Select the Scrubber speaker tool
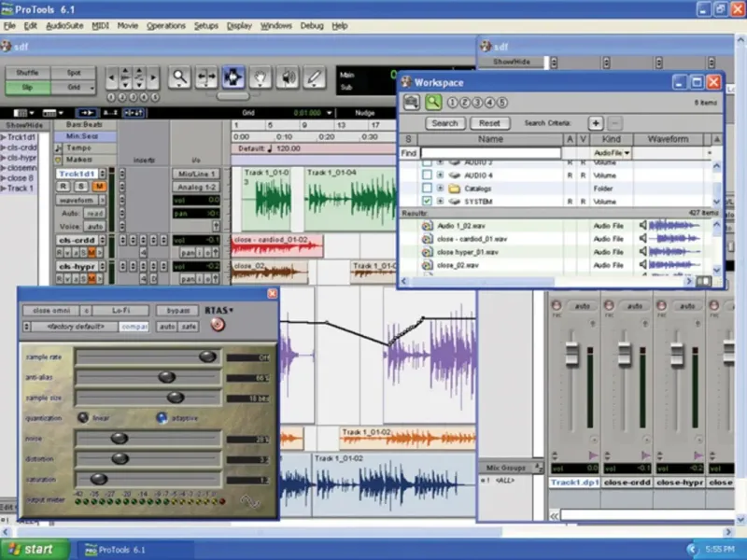Screen dimensions: 747x560 pyautogui.click(x=288, y=77)
